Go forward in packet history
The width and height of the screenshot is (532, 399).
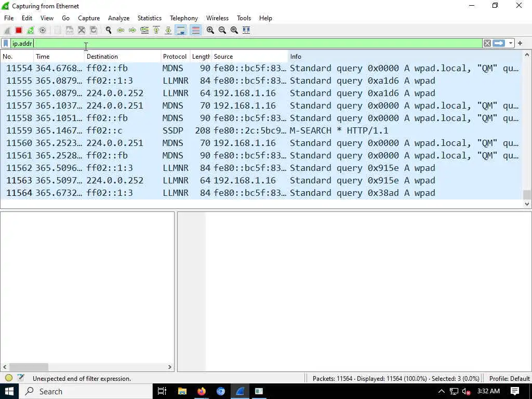tap(132, 30)
